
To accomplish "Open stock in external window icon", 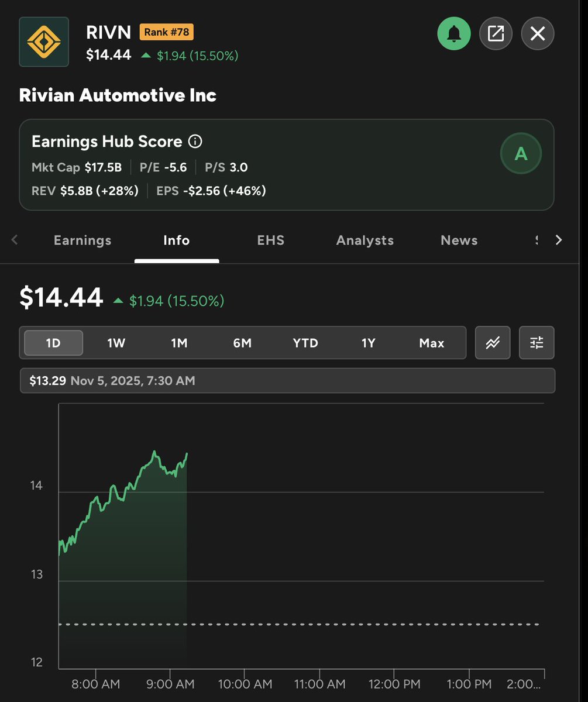I will (x=496, y=33).
